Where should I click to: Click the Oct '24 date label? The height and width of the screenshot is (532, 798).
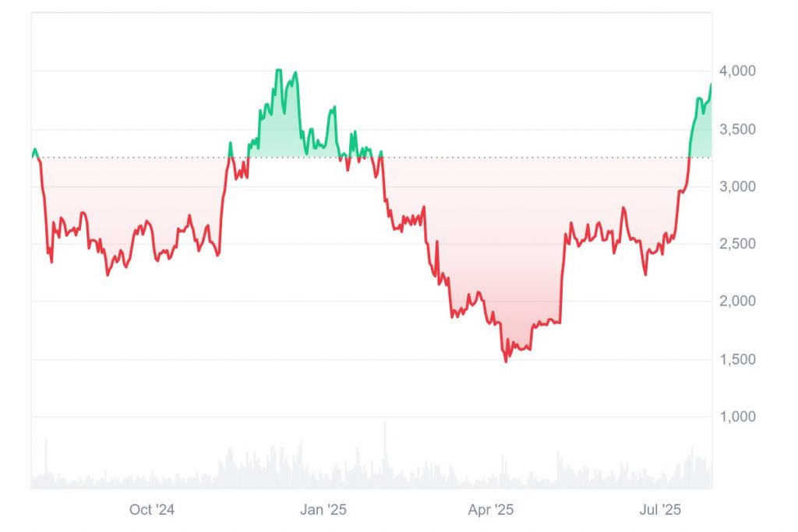click(152, 510)
